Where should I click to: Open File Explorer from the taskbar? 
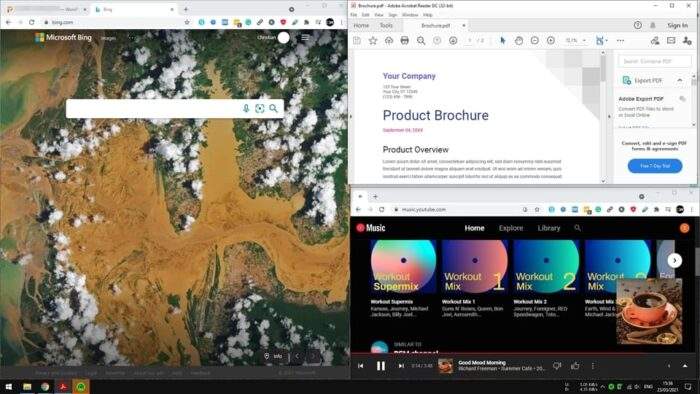pyautogui.click(x=27, y=386)
